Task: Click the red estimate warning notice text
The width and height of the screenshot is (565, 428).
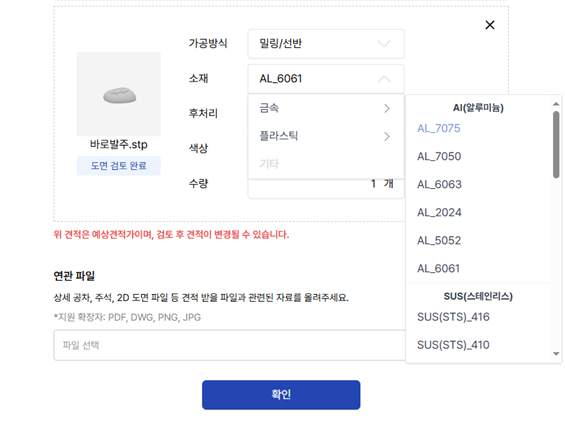Action: click(x=171, y=235)
